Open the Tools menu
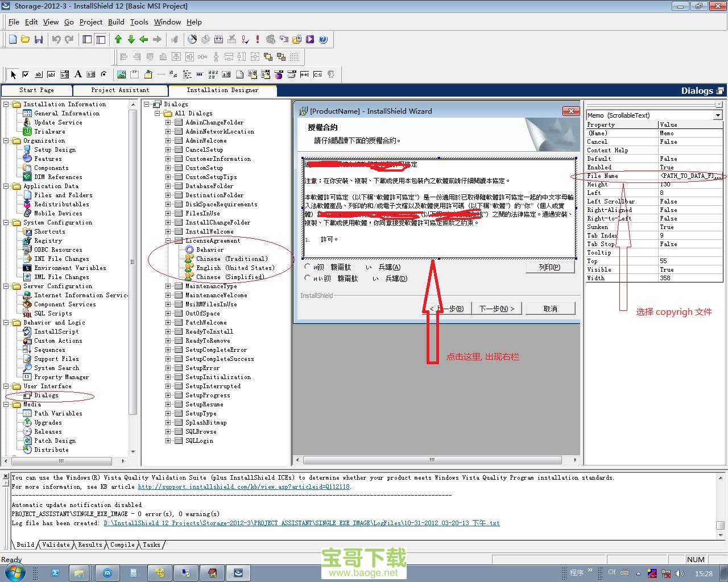 click(139, 22)
